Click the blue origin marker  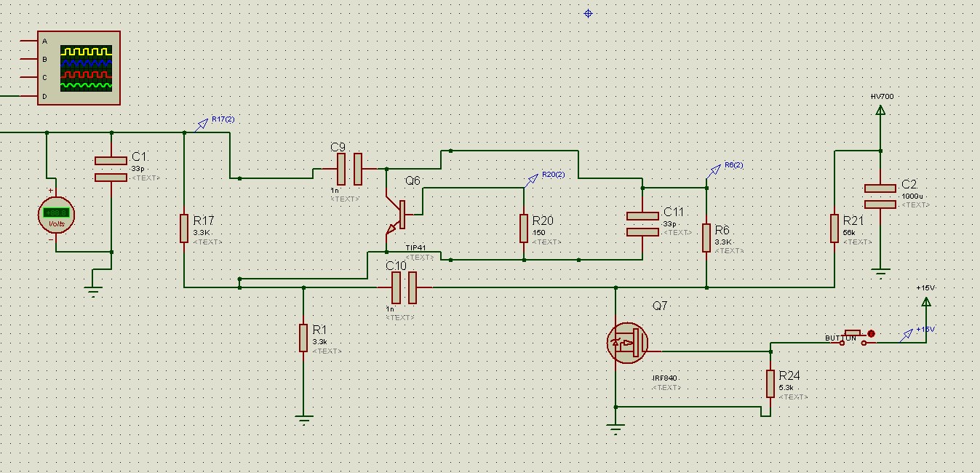[x=589, y=13]
